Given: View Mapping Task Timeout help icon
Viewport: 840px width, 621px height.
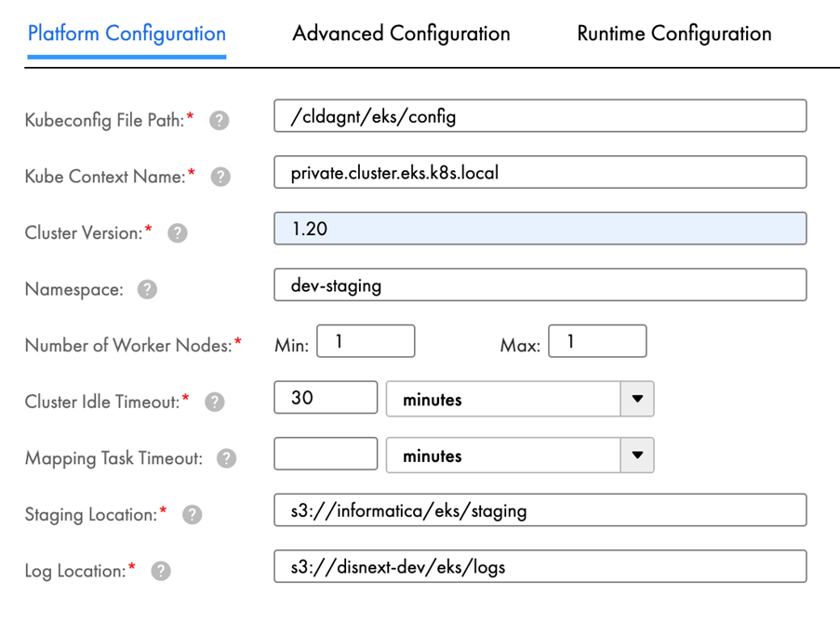Looking at the screenshot, I should click(226, 458).
